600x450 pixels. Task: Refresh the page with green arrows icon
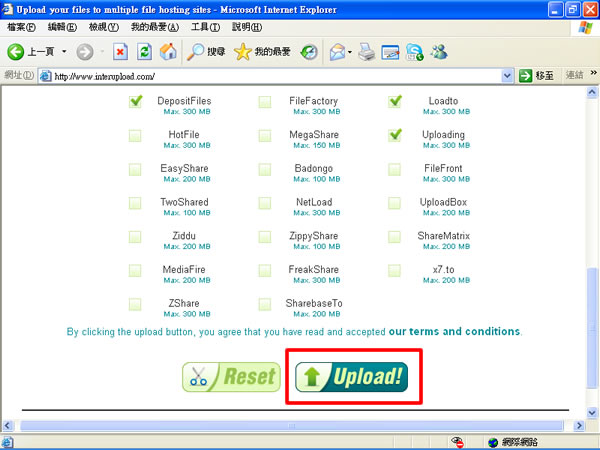point(145,52)
